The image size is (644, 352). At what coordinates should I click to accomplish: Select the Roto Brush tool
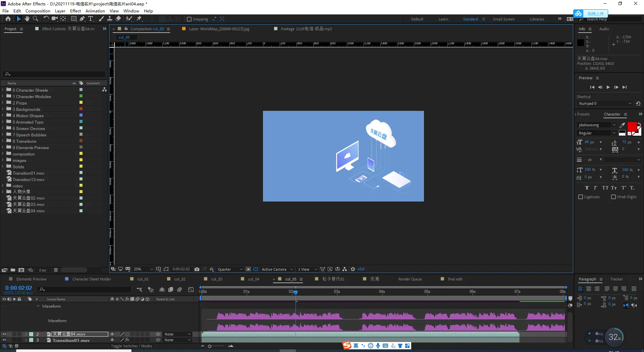pos(129,19)
